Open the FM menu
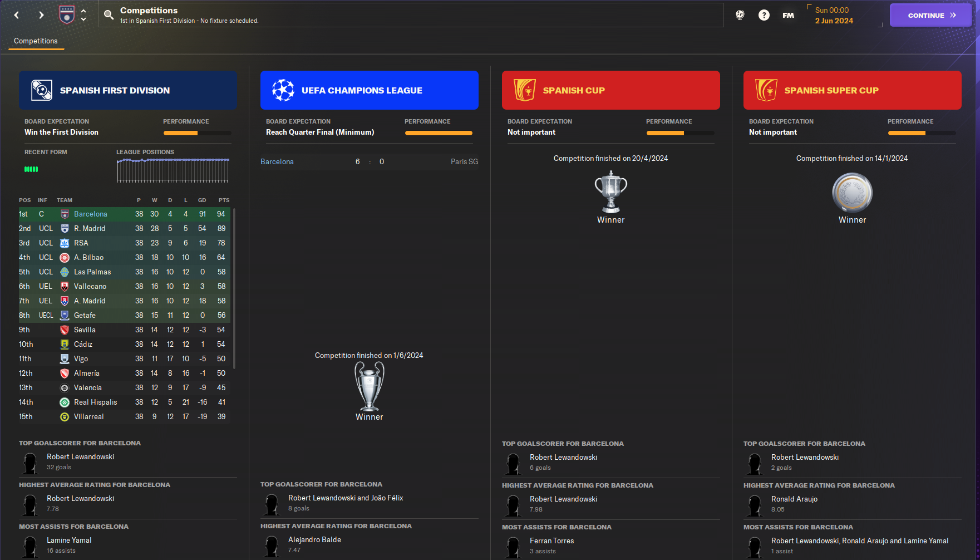Viewport: 980px width, 560px height. (x=788, y=15)
